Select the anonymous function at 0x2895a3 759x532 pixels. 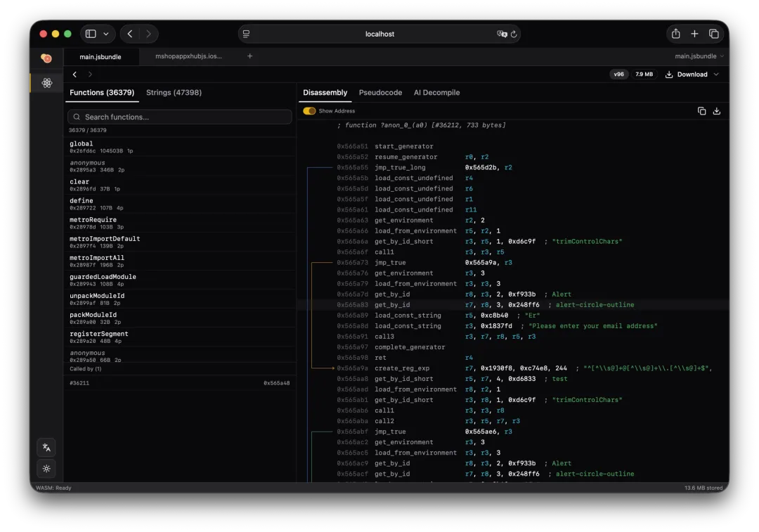coord(180,166)
